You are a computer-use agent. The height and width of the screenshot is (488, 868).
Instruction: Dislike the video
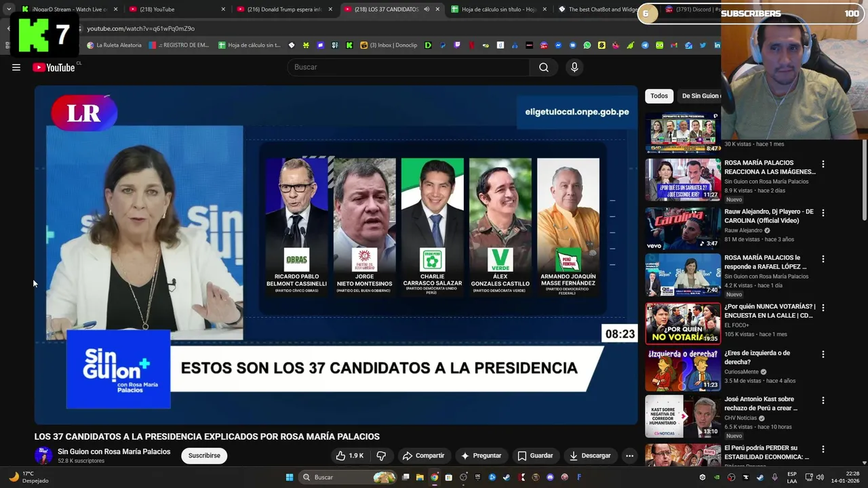click(x=381, y=455)
